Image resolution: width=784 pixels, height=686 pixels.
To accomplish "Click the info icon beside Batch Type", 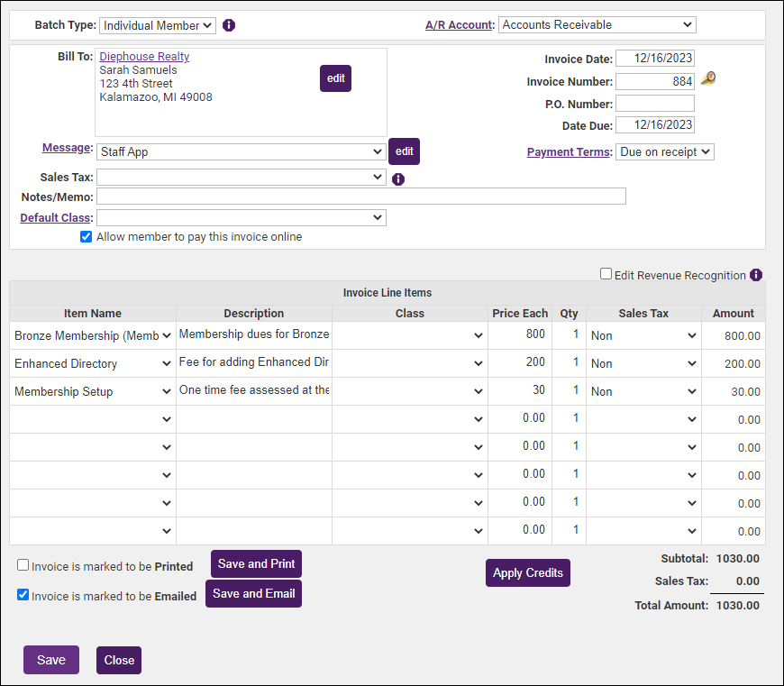I will (229, 25).
